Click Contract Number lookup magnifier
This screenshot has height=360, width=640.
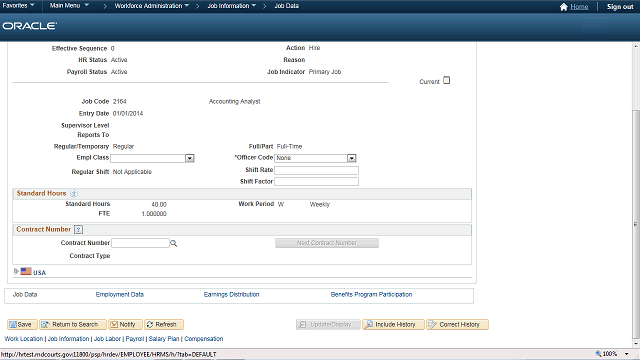coord(173,243)
